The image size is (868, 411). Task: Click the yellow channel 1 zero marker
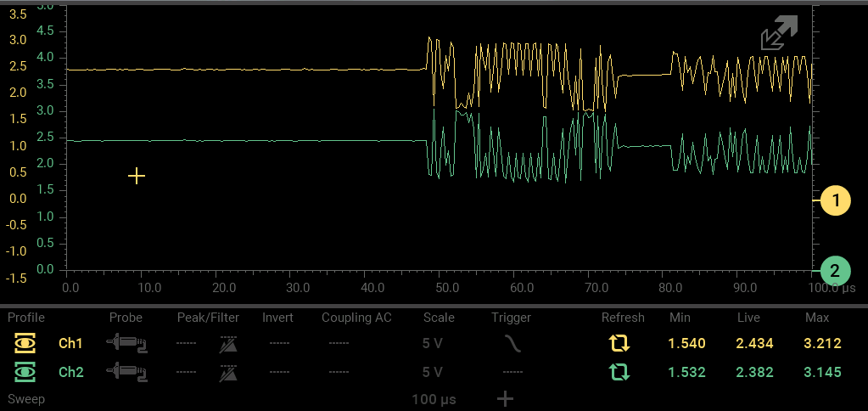tap(835, 200)
